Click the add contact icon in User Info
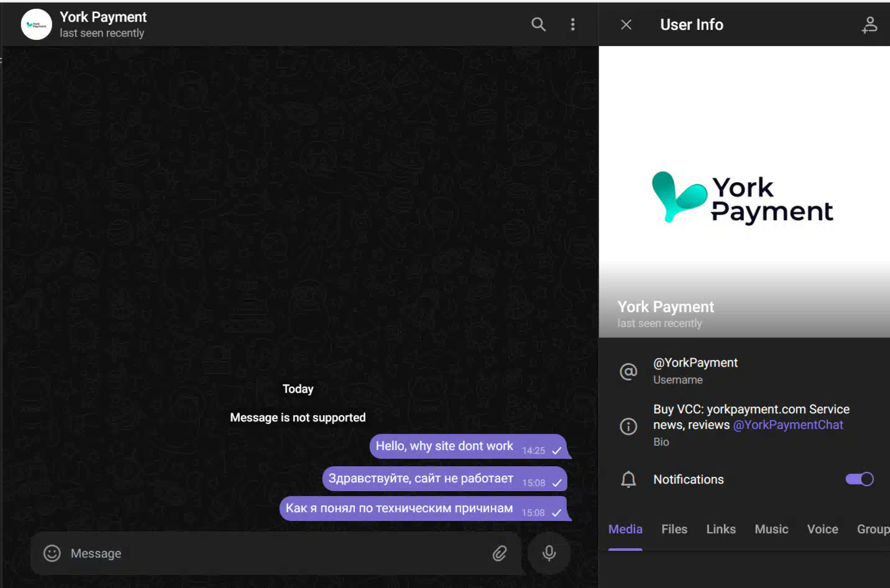Screen dimensions: 890x588 pyautogui.click(x=869, y=24)
